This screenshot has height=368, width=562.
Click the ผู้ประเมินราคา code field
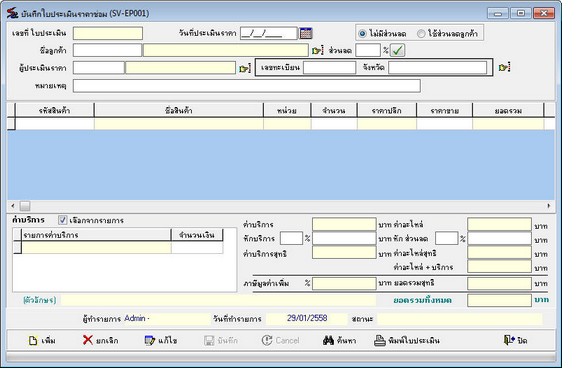tap(99, 68)
